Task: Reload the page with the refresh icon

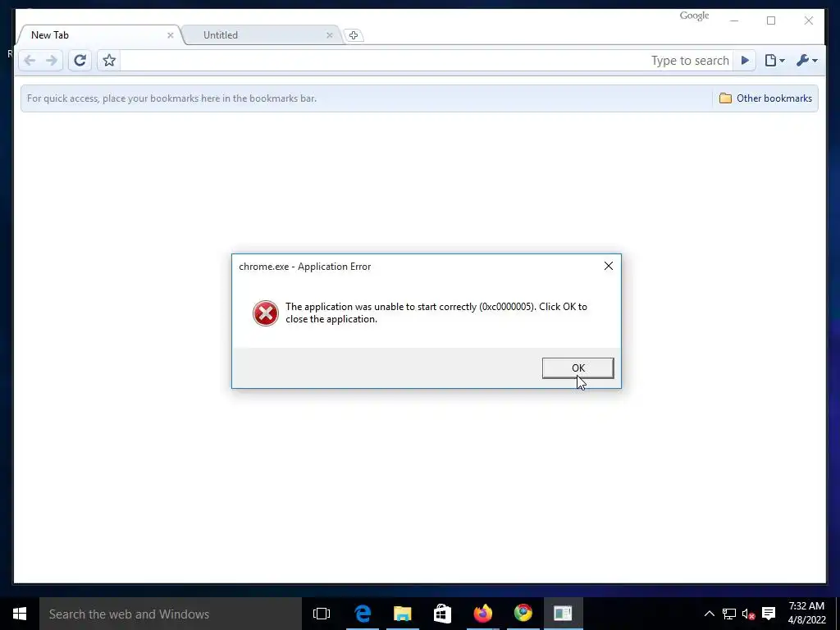Action: [80, 61]
